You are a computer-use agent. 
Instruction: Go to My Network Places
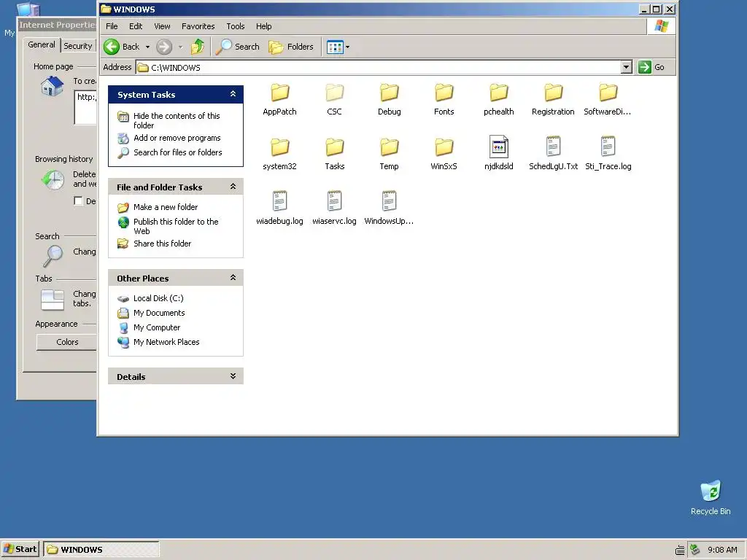[x=166, y=342]
